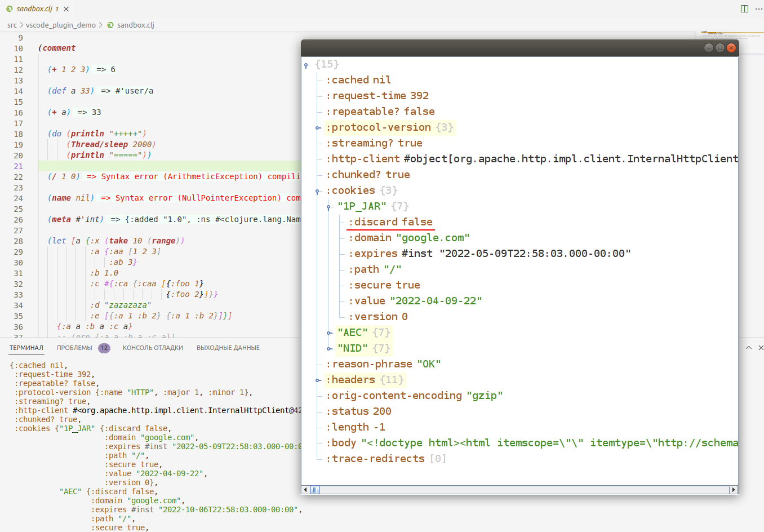
Task: Select the :streaming? true row
Action: click(374, 143)
